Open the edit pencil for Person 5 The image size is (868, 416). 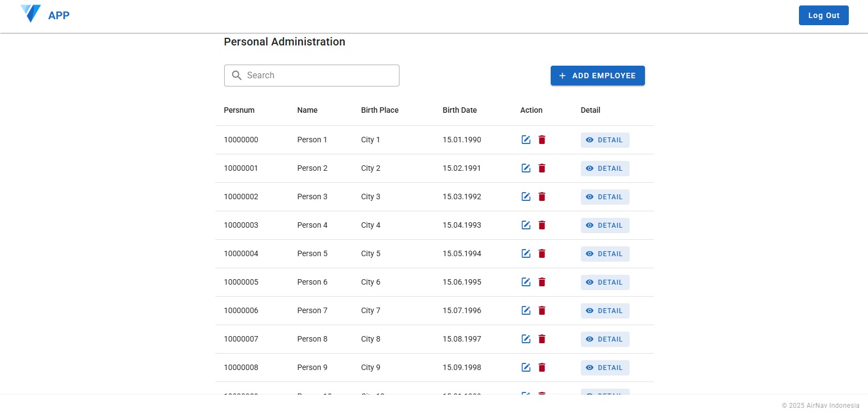[x=526, y=253]
